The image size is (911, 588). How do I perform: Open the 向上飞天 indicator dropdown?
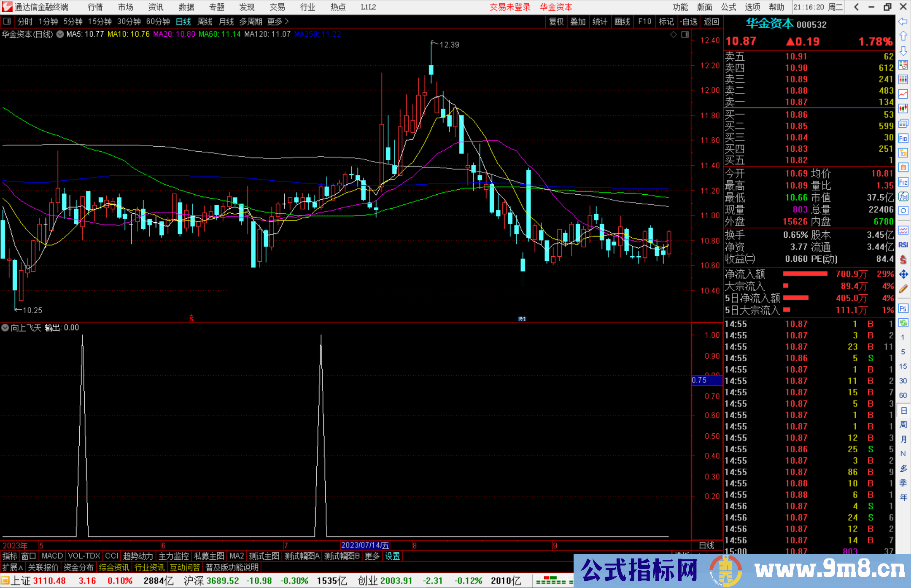tap(5, 328)
